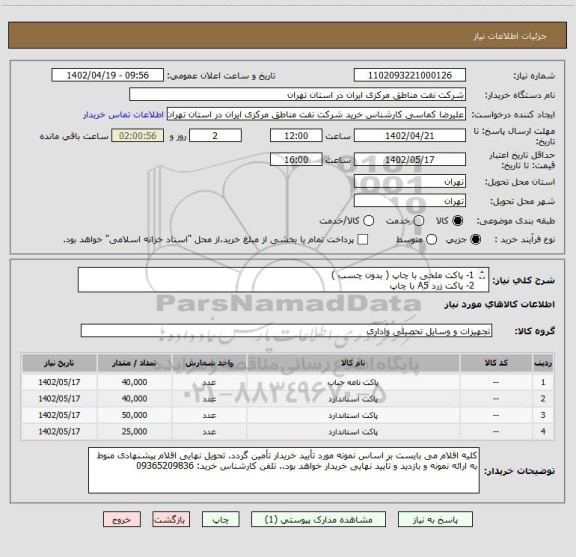Click پاکت استاندارد in row 2

pyautogui.click(x=353, y=399)
